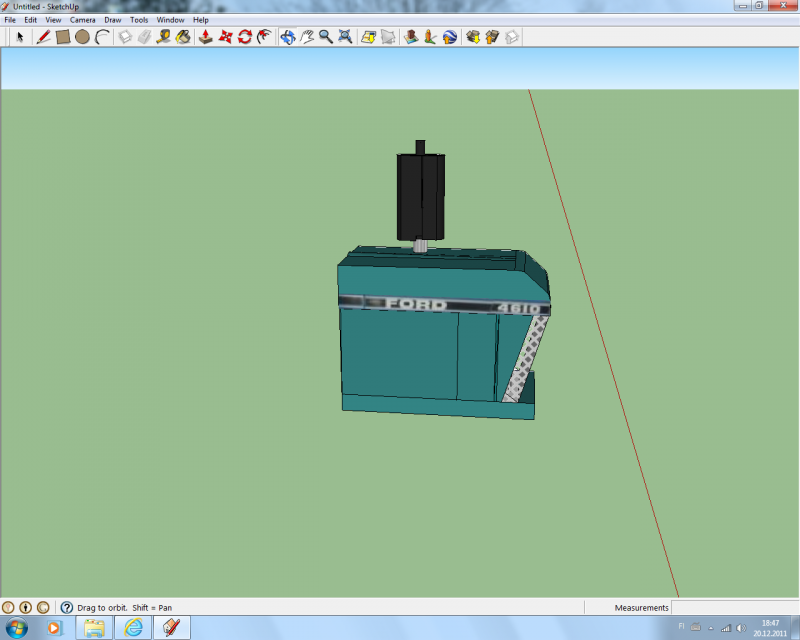Click the Share Model icon
Viewport: 800px width, 640px height.
[x=492, y=37]
